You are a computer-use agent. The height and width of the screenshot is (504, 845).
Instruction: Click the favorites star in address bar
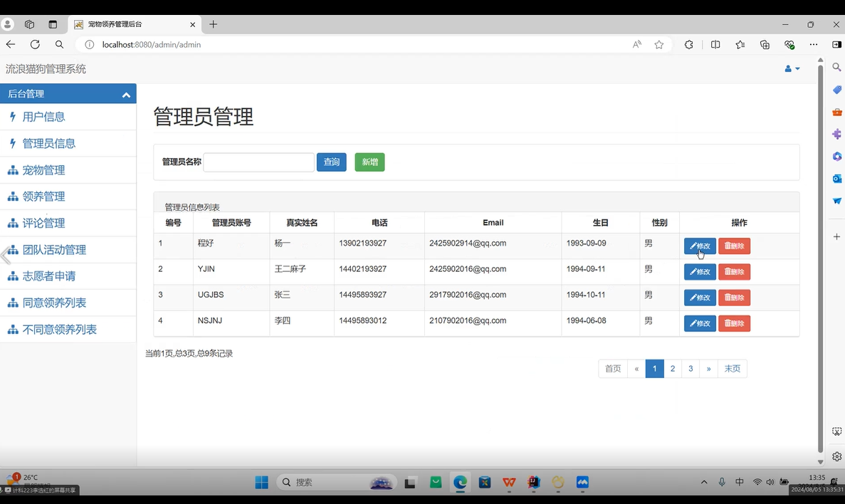[x=658, y=44]
